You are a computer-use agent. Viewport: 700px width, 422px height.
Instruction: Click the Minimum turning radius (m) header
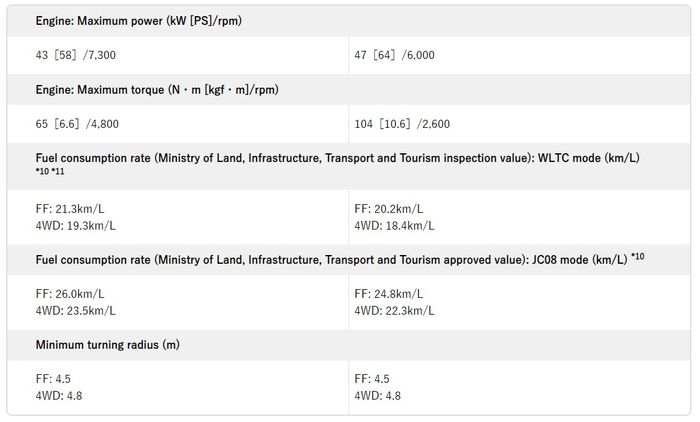(107, 345)
